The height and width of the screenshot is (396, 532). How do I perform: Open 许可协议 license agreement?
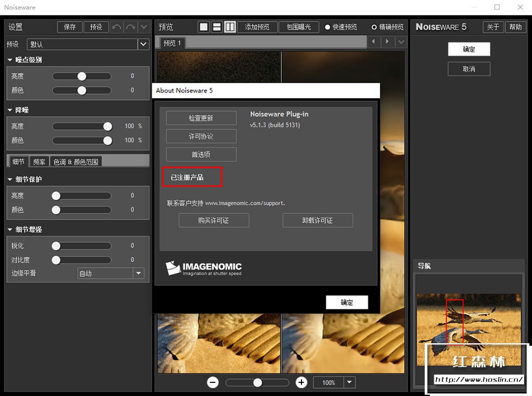point(201,136)
